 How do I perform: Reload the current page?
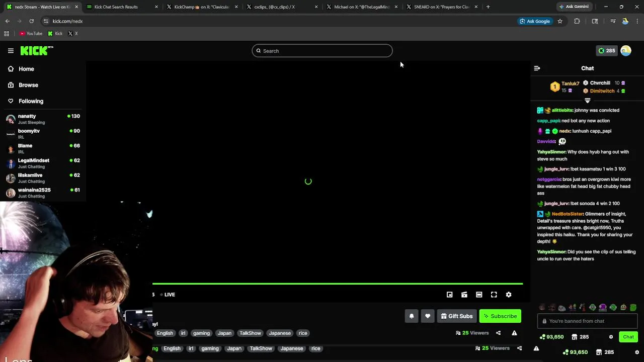(x=32, y=21)
